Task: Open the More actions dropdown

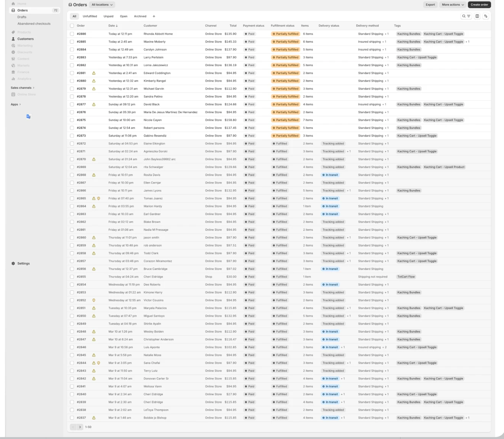Action: (453, 5)
